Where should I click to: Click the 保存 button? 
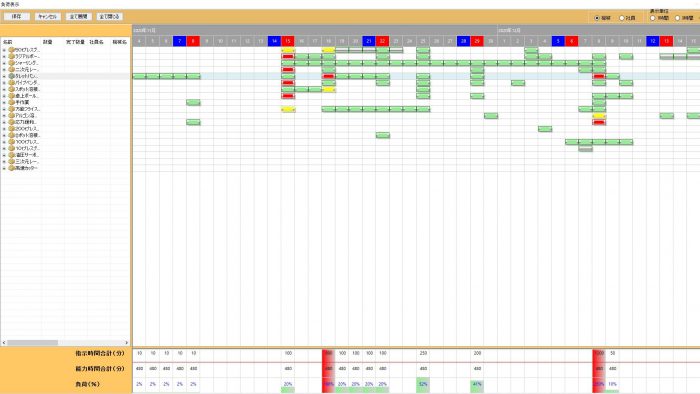point(17,17)
